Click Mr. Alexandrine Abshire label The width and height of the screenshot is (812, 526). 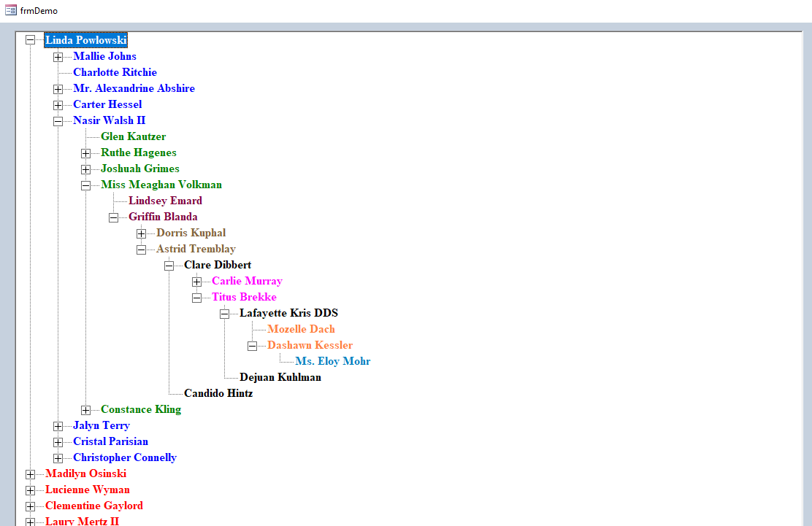tap(134, 88)
